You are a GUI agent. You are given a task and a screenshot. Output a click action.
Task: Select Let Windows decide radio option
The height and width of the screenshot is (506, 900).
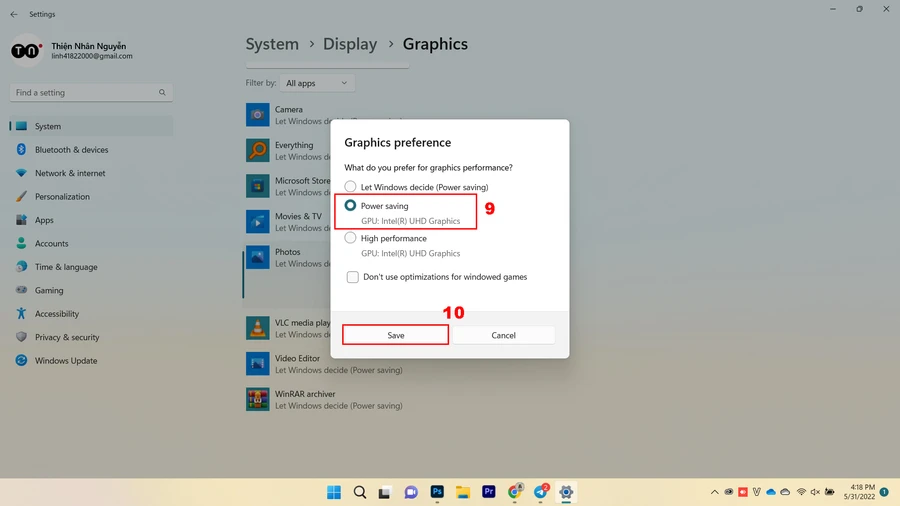pyautogui.click(x=350, y=186)
